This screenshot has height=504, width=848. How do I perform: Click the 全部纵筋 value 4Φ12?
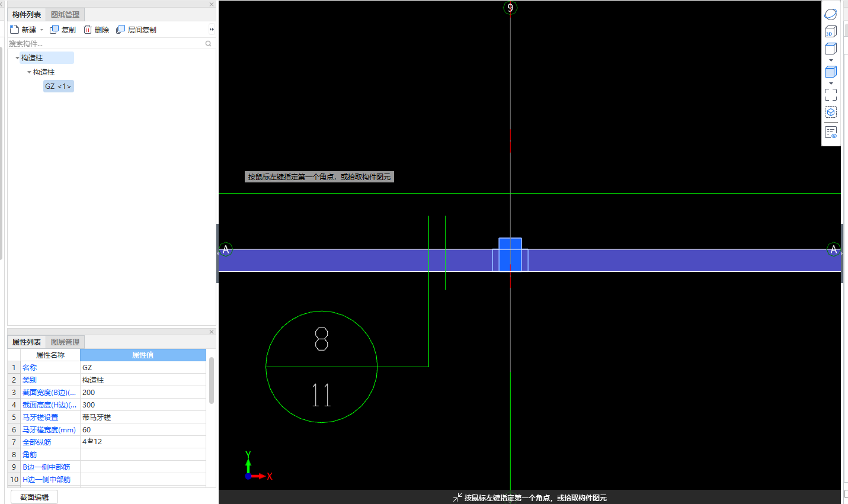(143, 442)
